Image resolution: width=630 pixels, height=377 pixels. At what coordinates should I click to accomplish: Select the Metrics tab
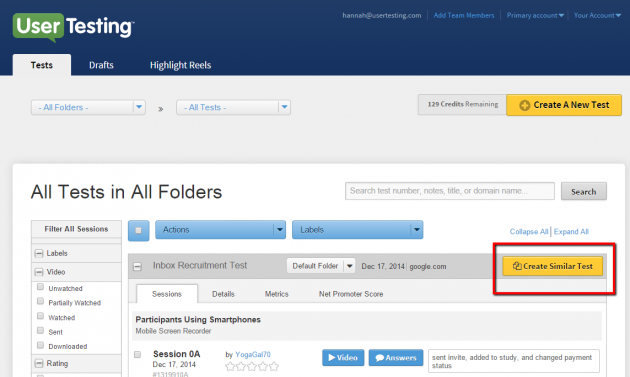pos(276,294)
